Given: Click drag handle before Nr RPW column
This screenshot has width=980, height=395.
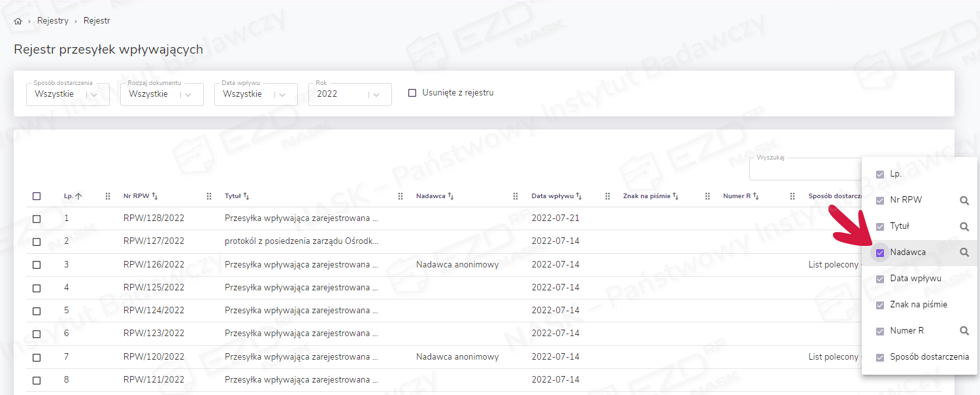Looking at the screenshot, I should (x=108, y=196).
